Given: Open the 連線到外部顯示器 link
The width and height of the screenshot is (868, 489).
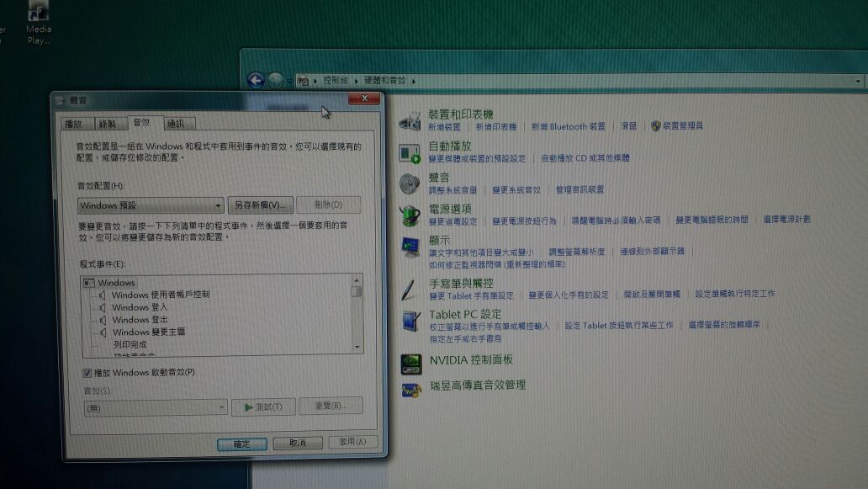Looking at the screenshot, I should pyautogui.click(x=652, y=252).
